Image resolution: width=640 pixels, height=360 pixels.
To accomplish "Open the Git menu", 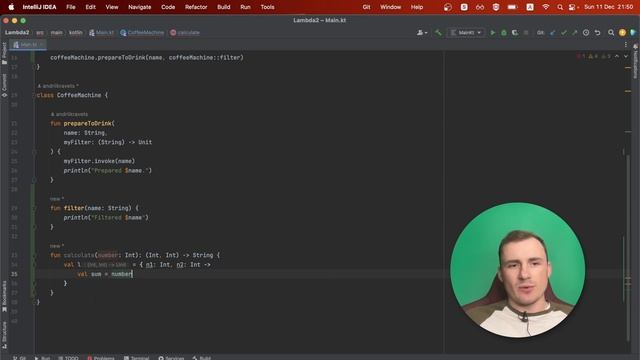I will (366, 7).
